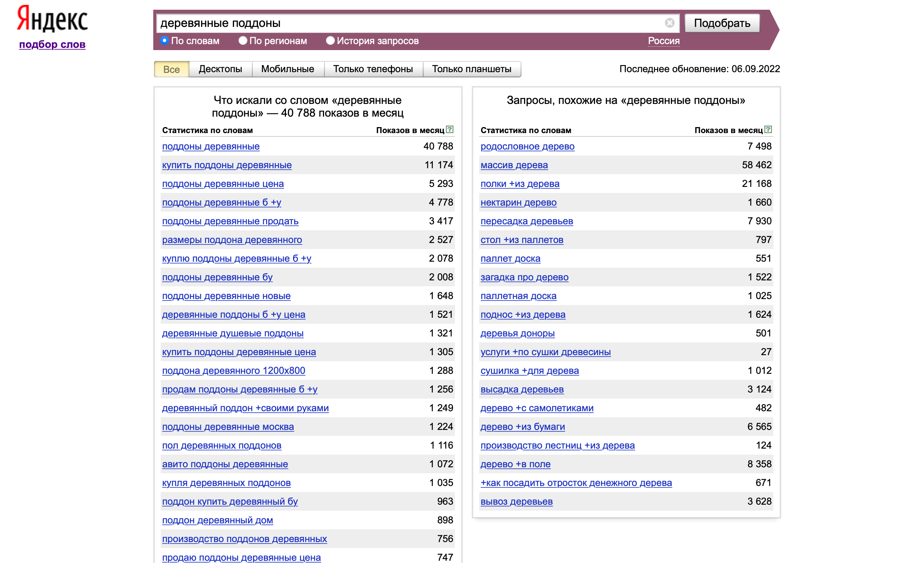Screen dimensions: 924x563
Task: Open the 'подбор слов' link
Action: coord(52,44)
